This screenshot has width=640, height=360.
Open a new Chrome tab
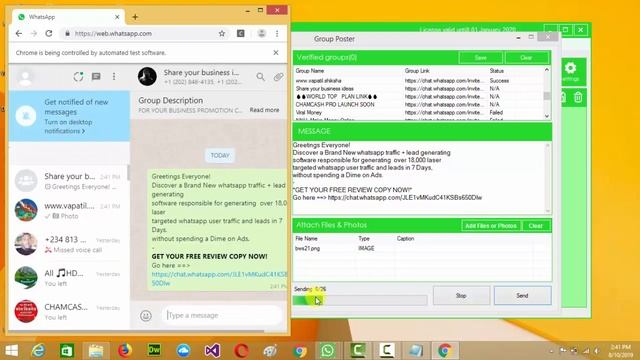(x=135, y=17)
